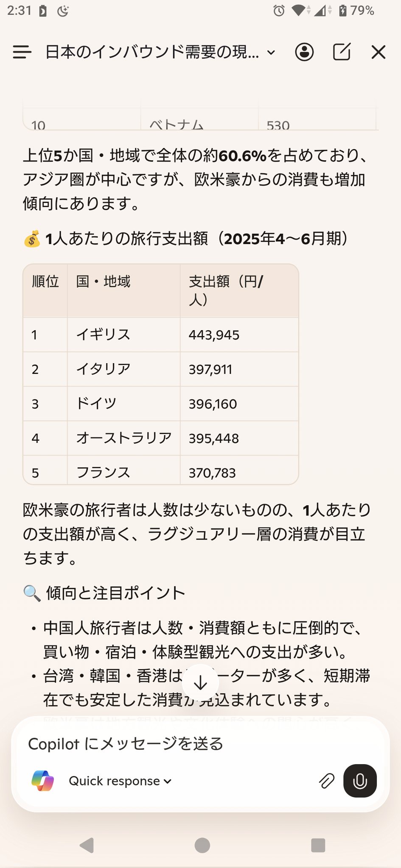The height and width of the screenshot is (868, 401).
Task: Open the hamburger sidebar menu
Action: point(22,52)
